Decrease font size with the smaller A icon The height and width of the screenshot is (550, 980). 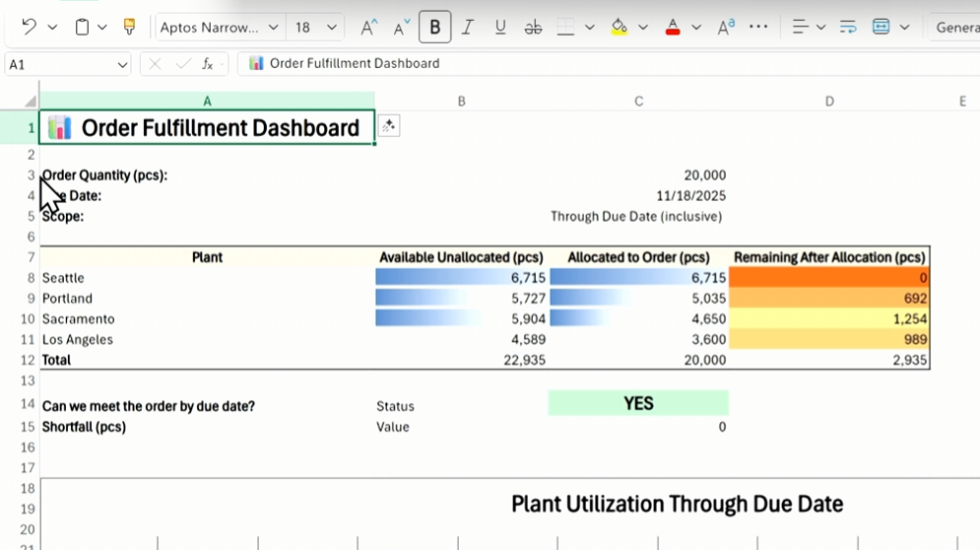(401, 28)
